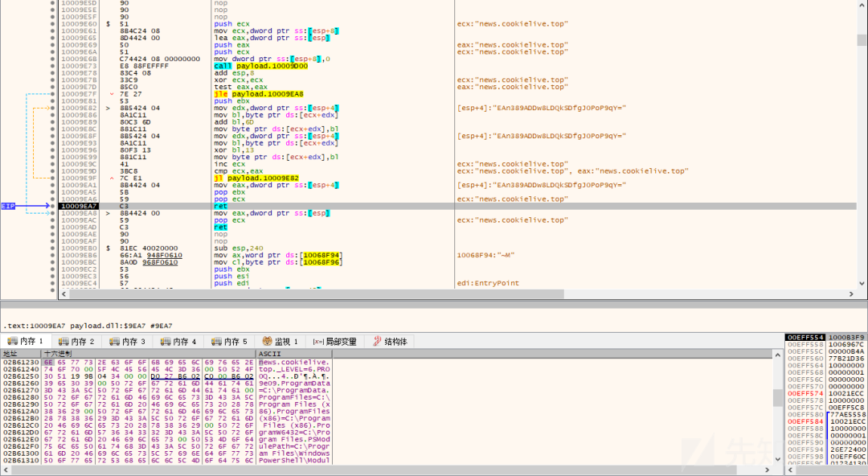The width and height of the screenshot is (868, 476).
Task: Select stack entry at address 00EFF554
Action: 826,338
